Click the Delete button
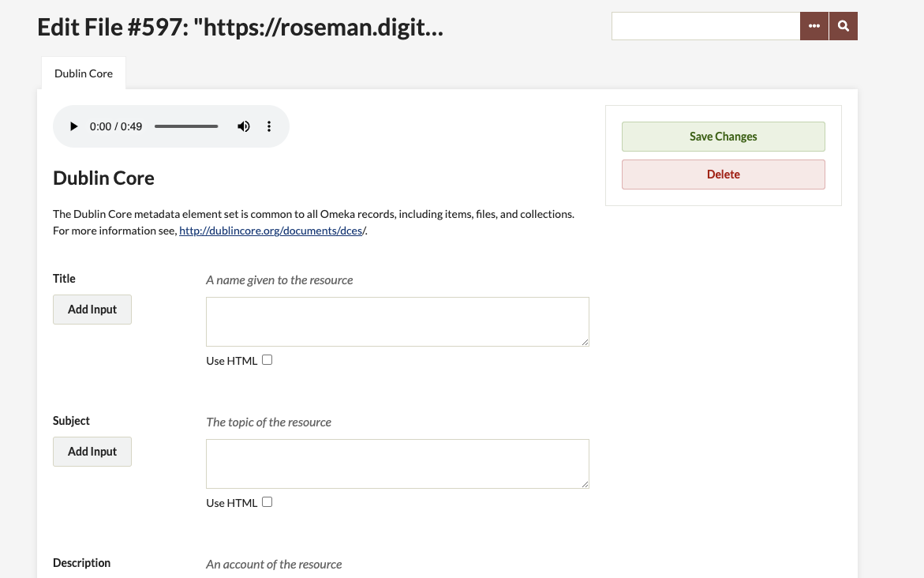 [x=723, y=175]
